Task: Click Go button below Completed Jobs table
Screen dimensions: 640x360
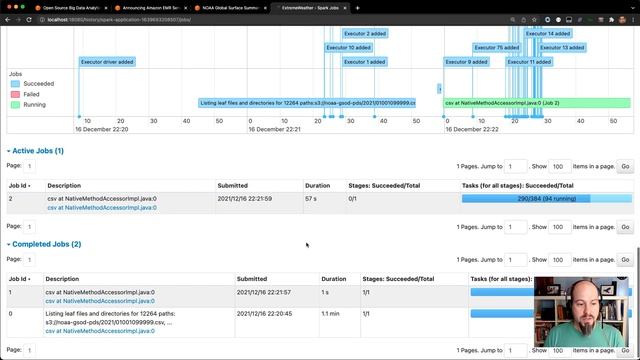Action: (x=625, y=351)
